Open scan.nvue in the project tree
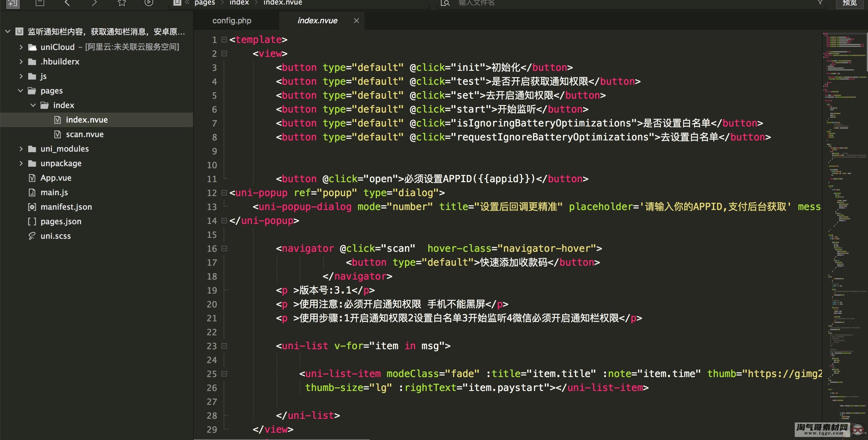This screenshot has height=440, width=868. (x=84, y=134)
